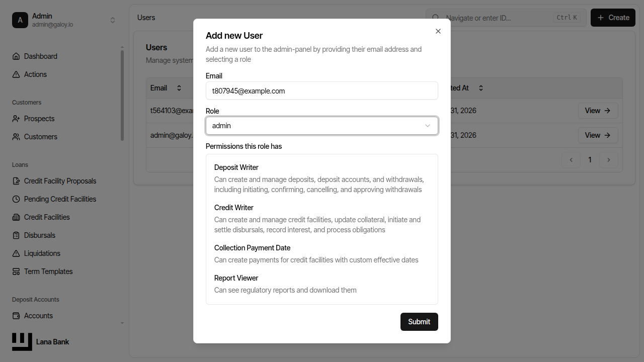Open the Customers sidebar page
Screen dimensions: 644x362
(x=41, y=137)
